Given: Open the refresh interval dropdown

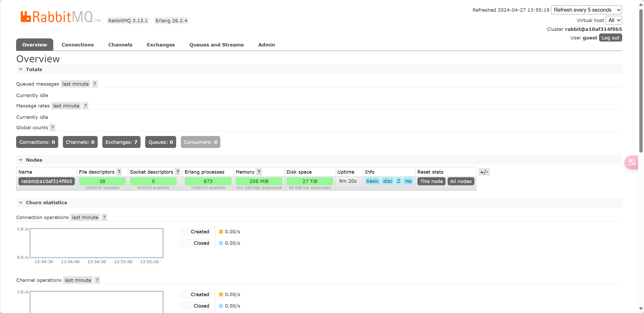Looking at the screenshot, I should pos(586,10).
